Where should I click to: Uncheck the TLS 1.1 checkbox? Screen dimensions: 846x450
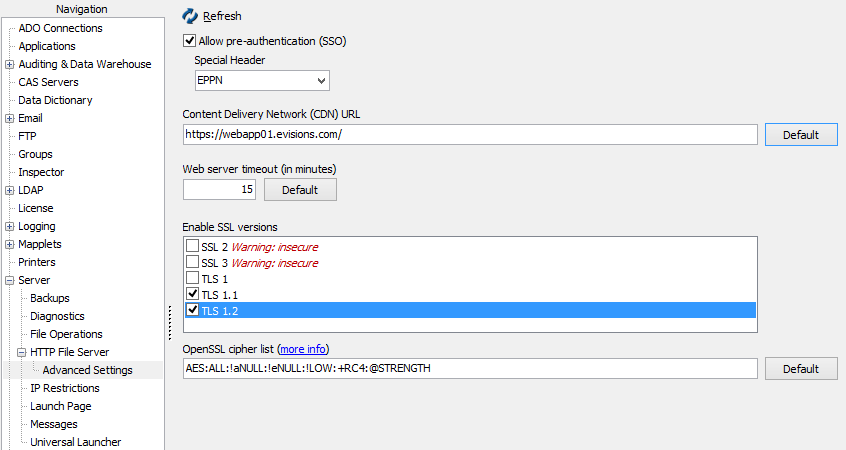click(x=192, y=294)
